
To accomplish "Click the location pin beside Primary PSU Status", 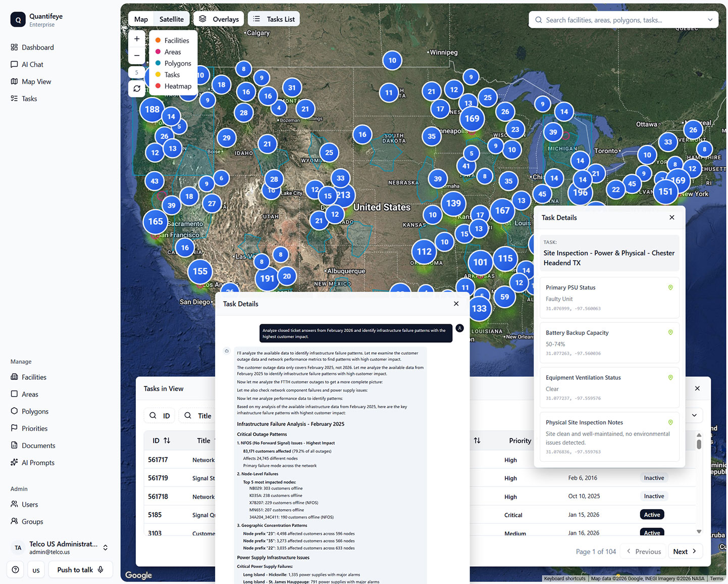I will [x=670, y=287].
